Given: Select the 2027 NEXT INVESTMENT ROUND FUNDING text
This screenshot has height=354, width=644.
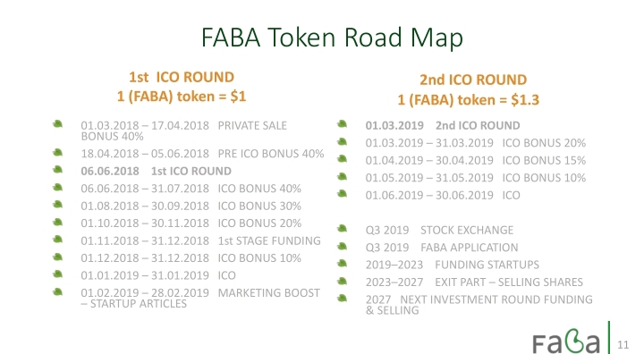Looking at the screenshot, I should pos(479,299).
